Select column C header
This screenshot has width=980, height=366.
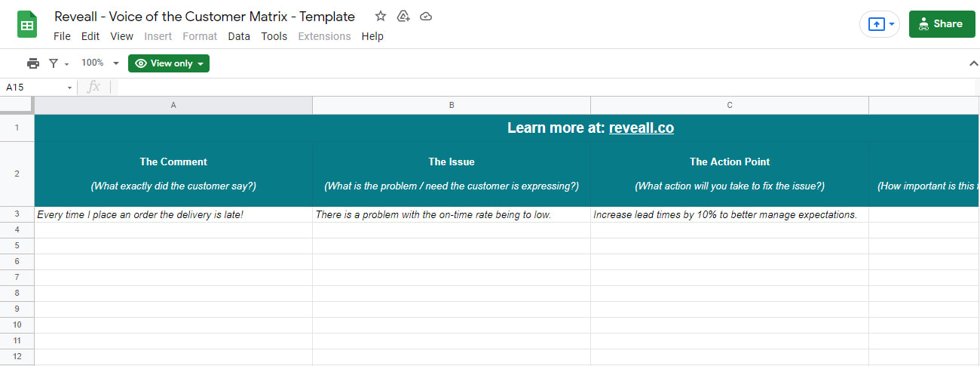(730, 105)
